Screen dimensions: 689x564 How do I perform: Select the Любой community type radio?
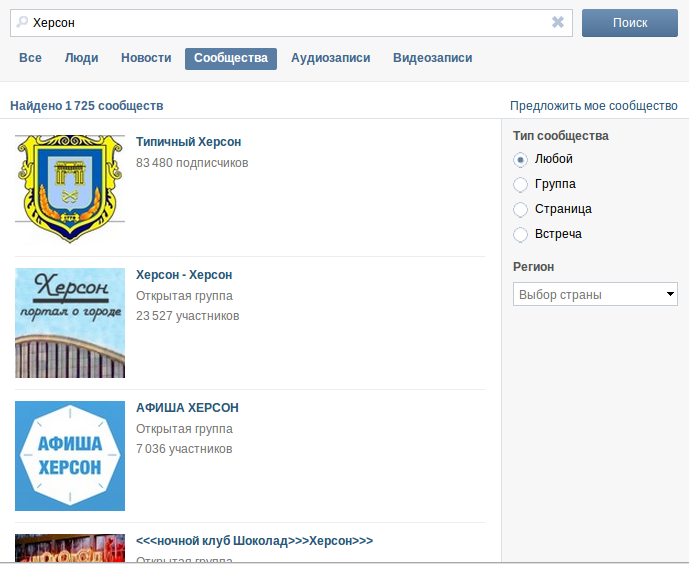coord(520,159)
